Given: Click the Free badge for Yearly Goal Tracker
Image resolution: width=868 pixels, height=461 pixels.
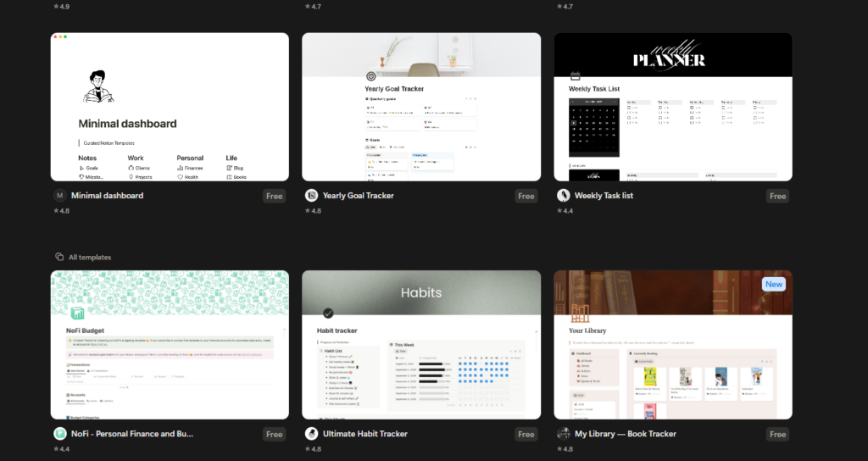Looking at the screenshot, I should tap(526, 196).
